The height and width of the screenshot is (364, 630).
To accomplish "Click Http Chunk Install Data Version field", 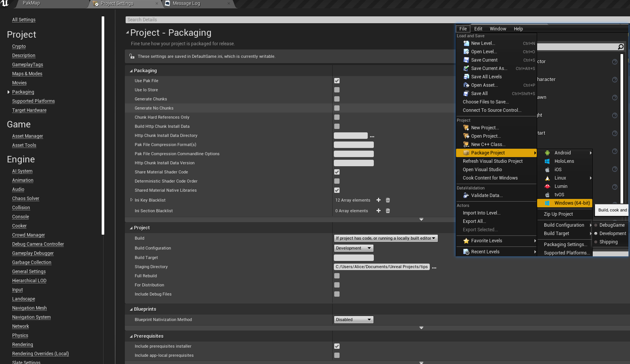I will [x=354, y=163].
